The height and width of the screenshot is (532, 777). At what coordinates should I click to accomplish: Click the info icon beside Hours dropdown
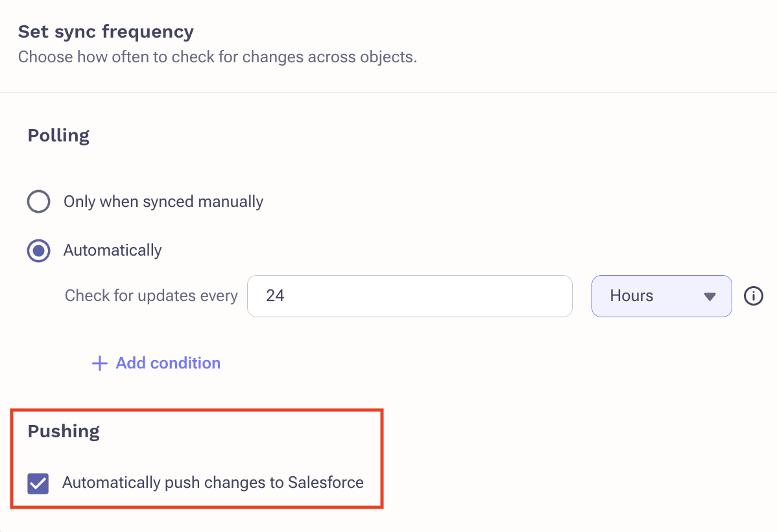tap(753, 296)
